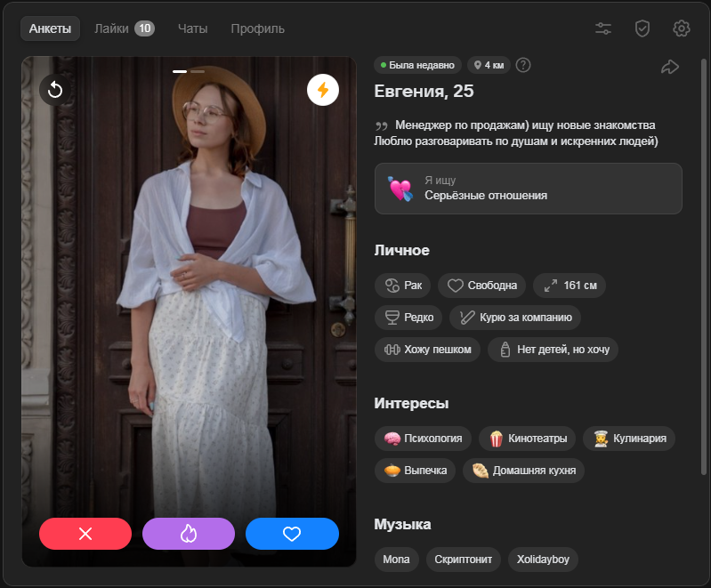Click the 4 км distance badge
Image resolution: width=711 pixels, height=588 pixels.
click(x=489, y=65)
